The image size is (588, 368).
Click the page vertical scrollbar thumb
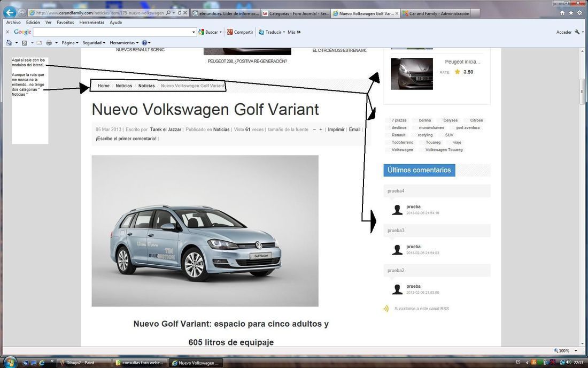[x=582, y=91]
